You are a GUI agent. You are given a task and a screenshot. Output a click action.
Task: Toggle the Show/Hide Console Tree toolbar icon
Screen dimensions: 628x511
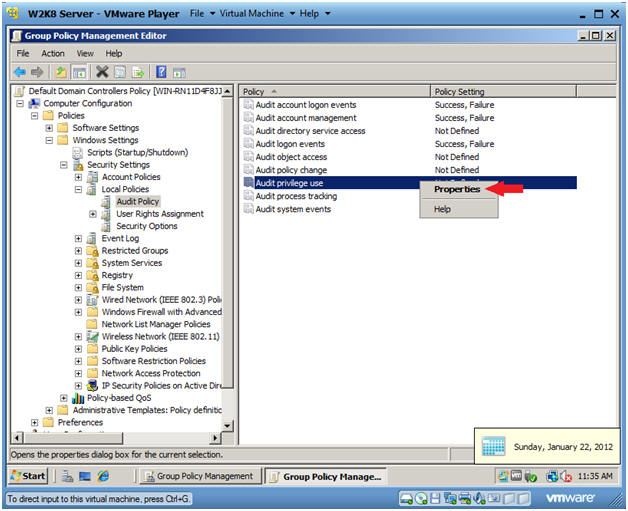(79, 72)
